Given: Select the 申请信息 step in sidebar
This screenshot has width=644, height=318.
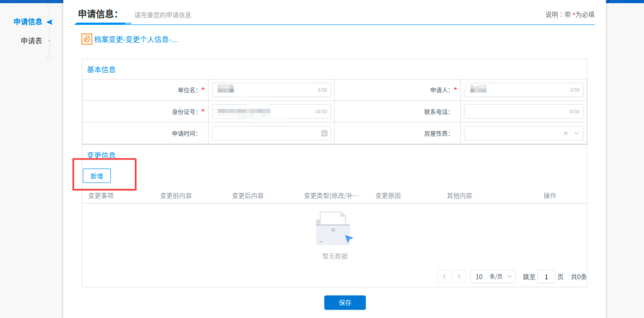Looking at the screenshot, I should [28, 22].
